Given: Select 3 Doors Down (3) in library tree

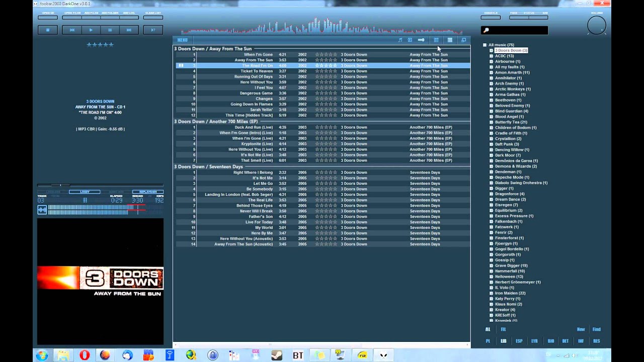Looking at the screenshot, I should pyautogui.click(x=511, y=50).
